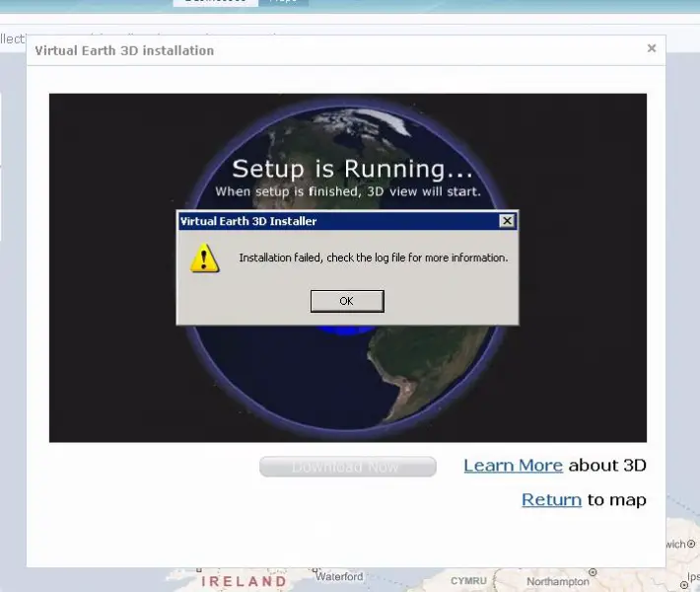
Task: Click the 'Virtual Earth 3D installation' panel title
Action: 124,50
